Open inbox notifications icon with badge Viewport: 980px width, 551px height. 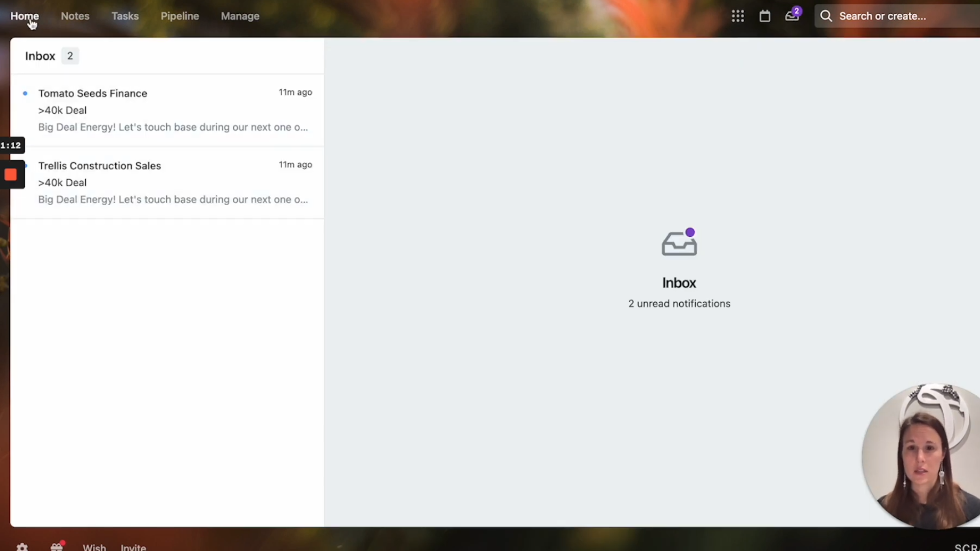tap(792, 16)
